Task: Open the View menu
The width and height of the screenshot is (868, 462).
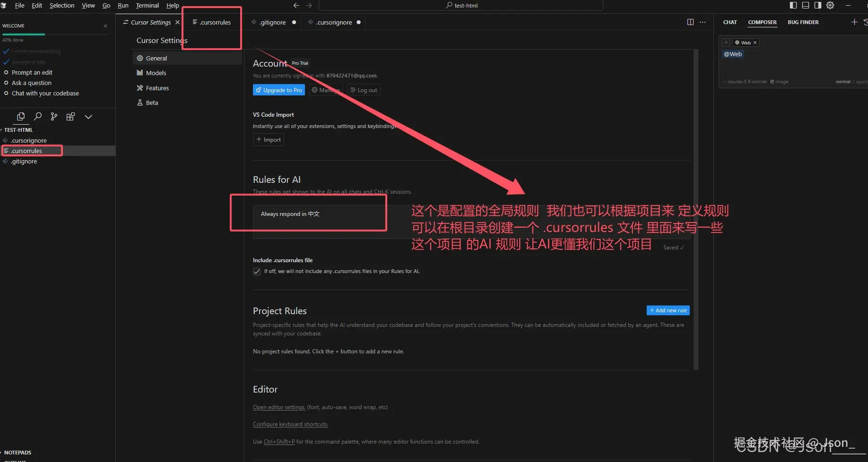Action: pos(88,5)
